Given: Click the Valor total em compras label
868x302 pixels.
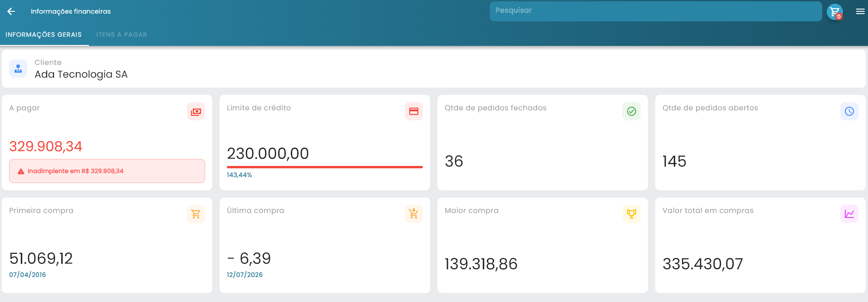Looking at the screenshot, I should click(708, 211).
